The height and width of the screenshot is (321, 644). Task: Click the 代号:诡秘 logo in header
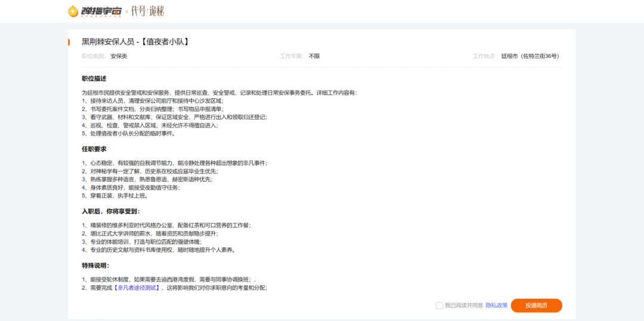pos(147,11)
